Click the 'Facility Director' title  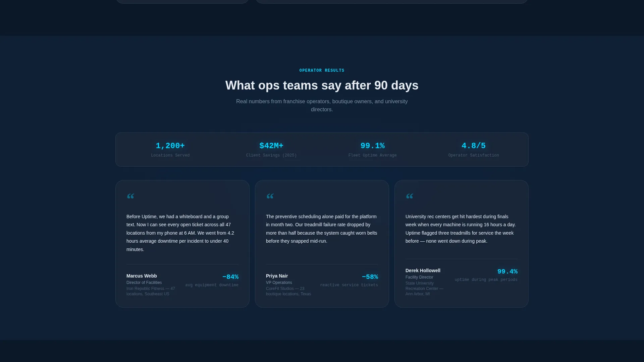pyautogui.click(x=419, y=277)
